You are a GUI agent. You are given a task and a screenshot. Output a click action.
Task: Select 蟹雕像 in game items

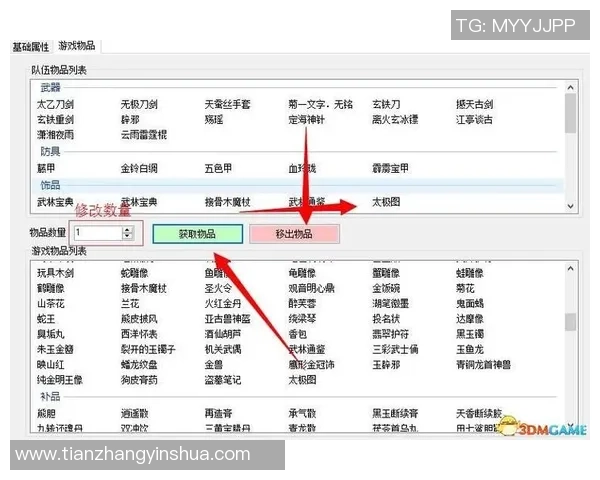click(x=386, y=273)
